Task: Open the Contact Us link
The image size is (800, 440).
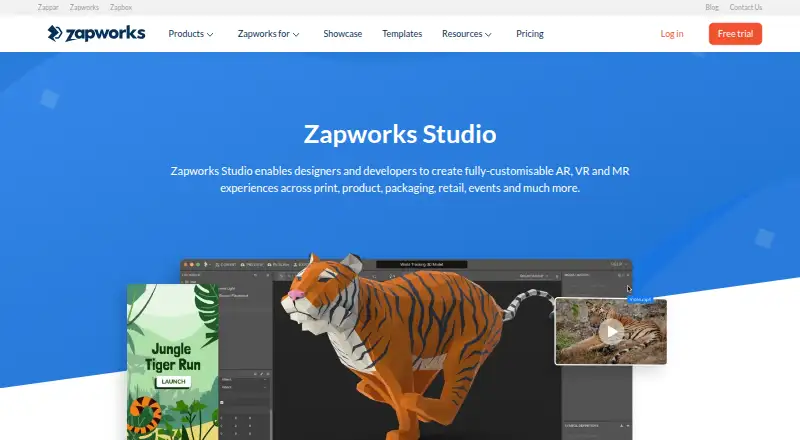Action: 745,7
